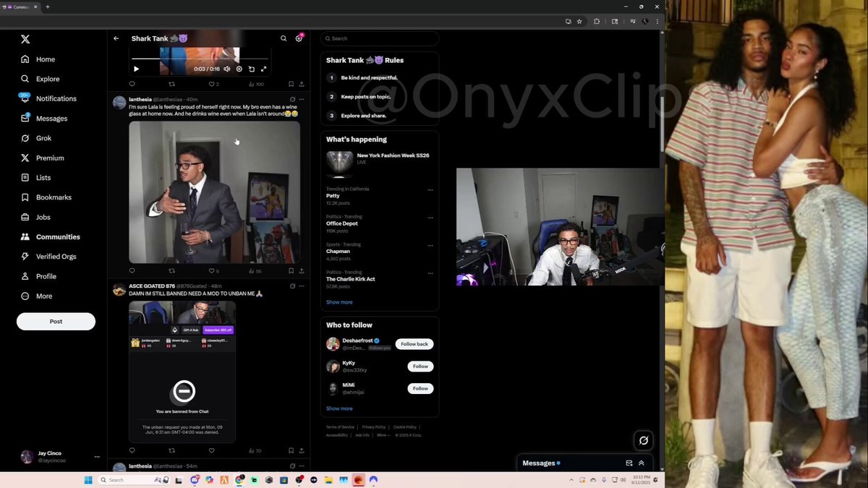Viewport: 868px width, 488px height.
Task: Reply to ASCE GOATED post
Action: pos(132,450)
